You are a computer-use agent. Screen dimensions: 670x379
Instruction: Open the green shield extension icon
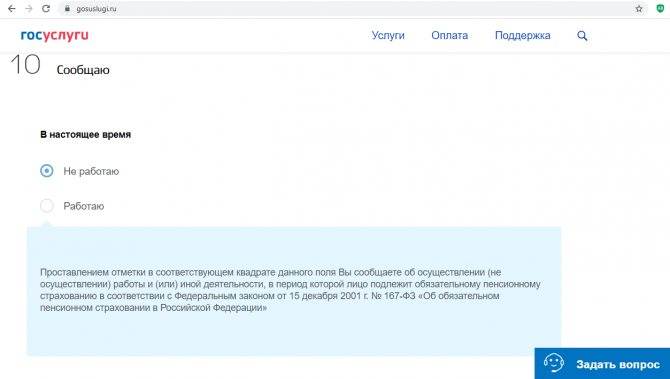[660, 9]
